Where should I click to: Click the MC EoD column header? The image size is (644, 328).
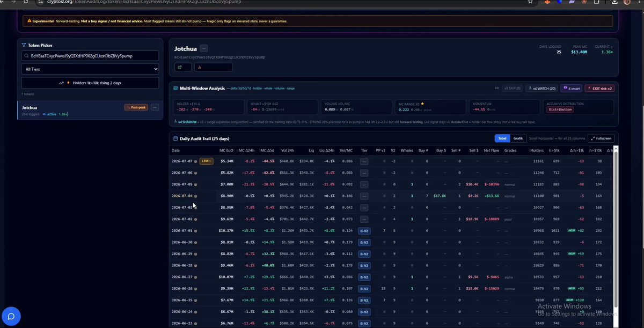[225, 150]
